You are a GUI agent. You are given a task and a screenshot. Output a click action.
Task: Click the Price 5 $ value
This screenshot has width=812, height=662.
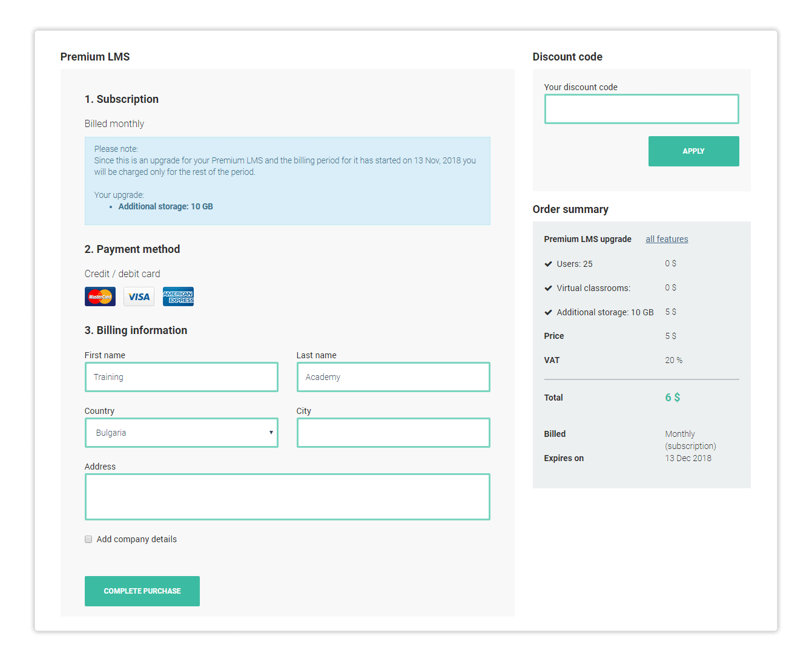coord(671,336)
